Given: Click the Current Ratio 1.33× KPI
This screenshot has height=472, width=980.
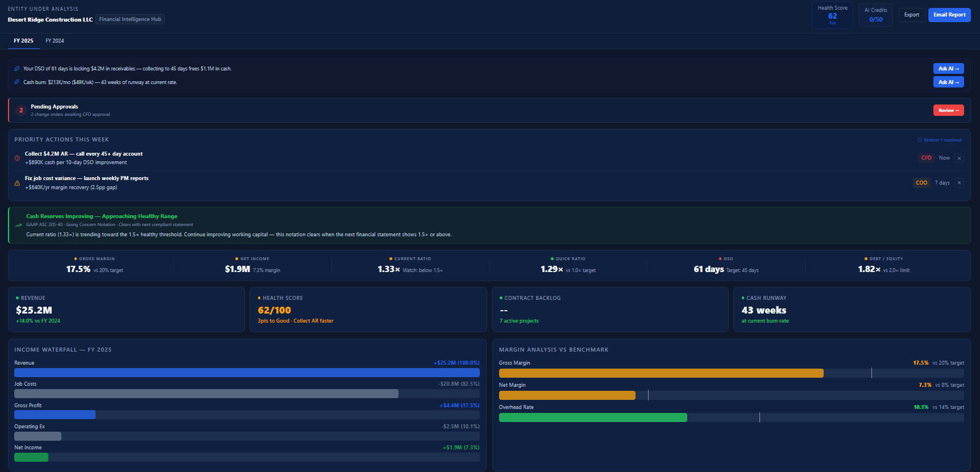Looking at the screenshot, I should tap(410, 265).
